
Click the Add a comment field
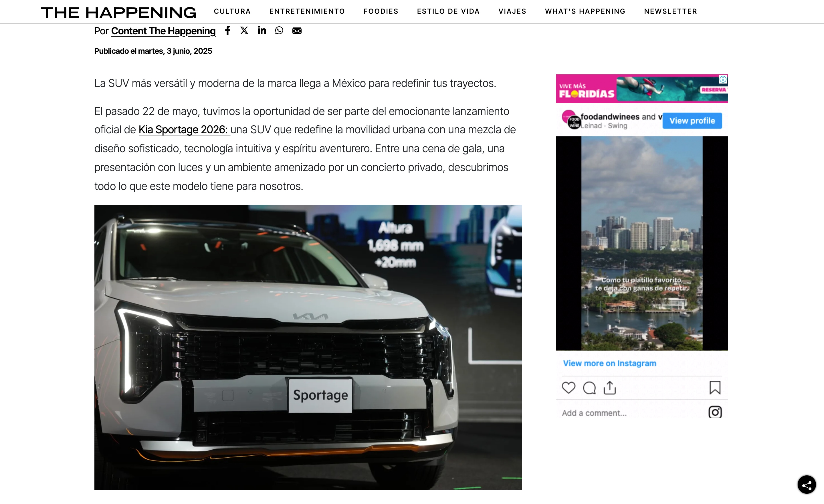click(594, 412)
